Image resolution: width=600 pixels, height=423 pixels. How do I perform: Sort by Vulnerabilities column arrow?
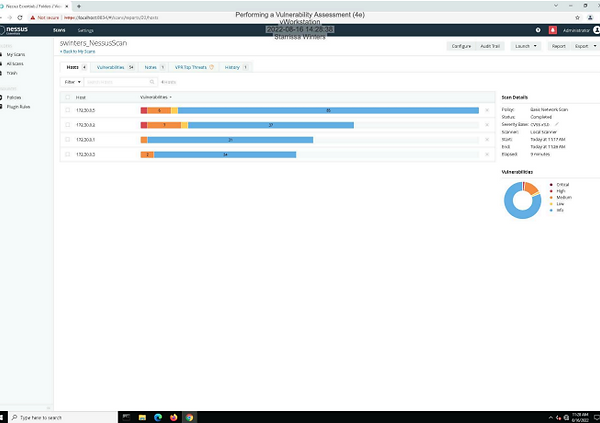pos(170,97)
